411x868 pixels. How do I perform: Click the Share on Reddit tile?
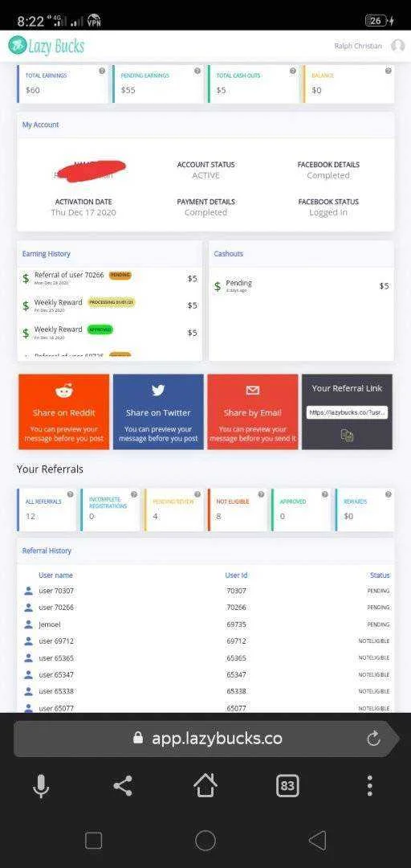click(63, 411)
